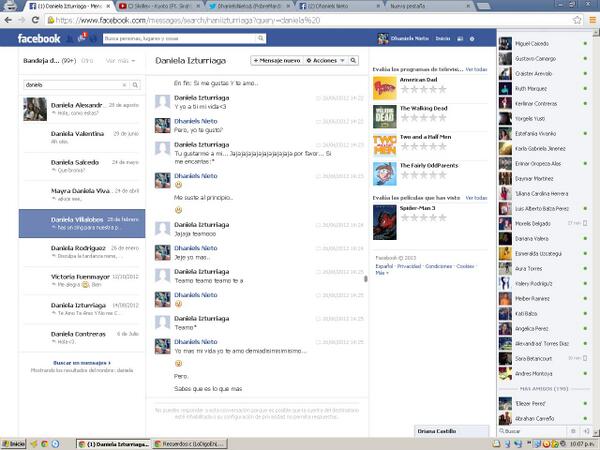Image resolution: width=600 pixels, height=450 pixels.
Task: Clear the 'daniela' message search field
Action: pos(124,85)
